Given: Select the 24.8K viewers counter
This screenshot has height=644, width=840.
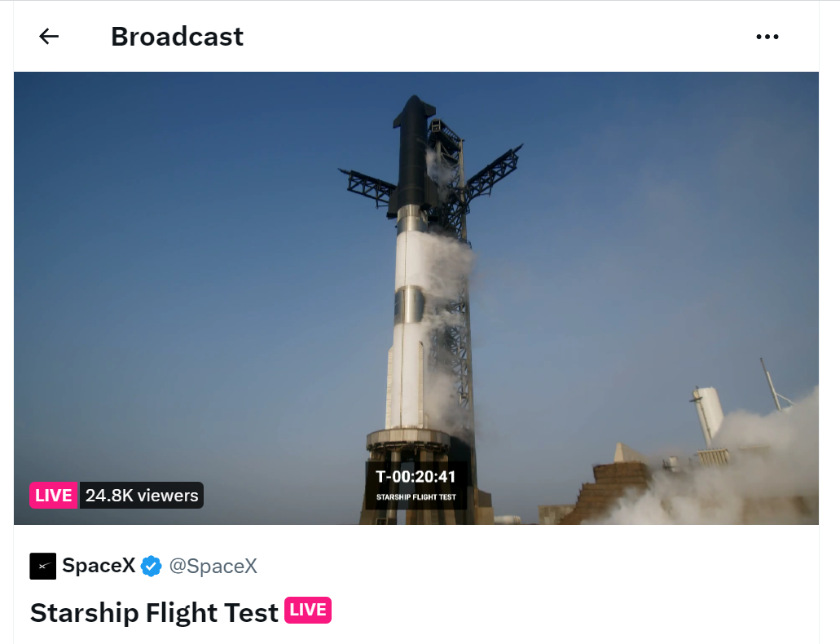Looking at the screenshot, I should [142, 495].
